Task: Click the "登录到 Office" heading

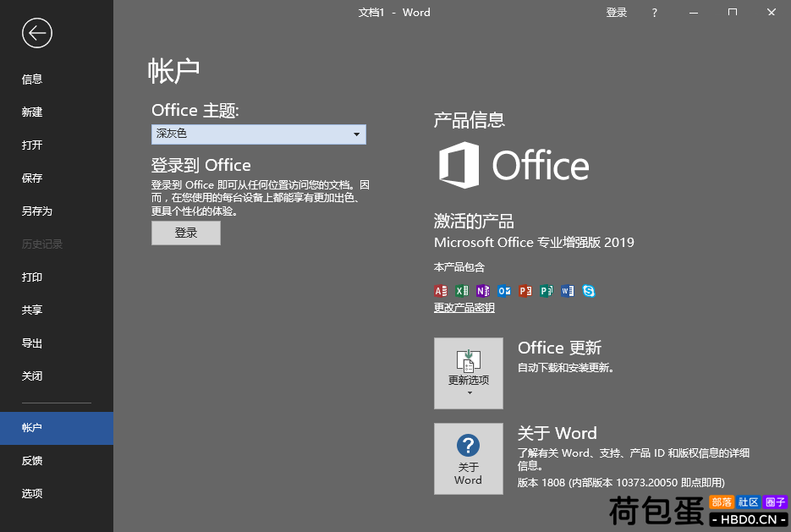Action: point(200,165)
